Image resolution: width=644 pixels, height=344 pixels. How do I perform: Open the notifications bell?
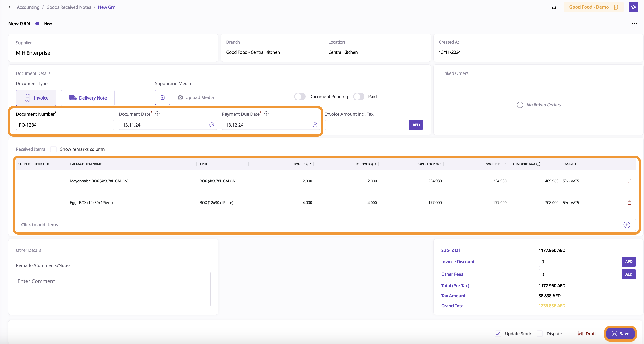pos(554,7)
